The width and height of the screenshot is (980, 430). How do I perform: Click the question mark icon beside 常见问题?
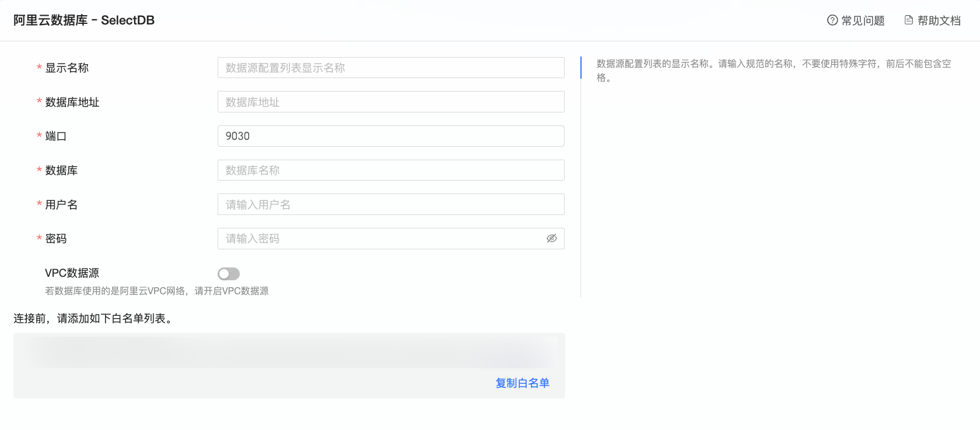tap(832, 20)
